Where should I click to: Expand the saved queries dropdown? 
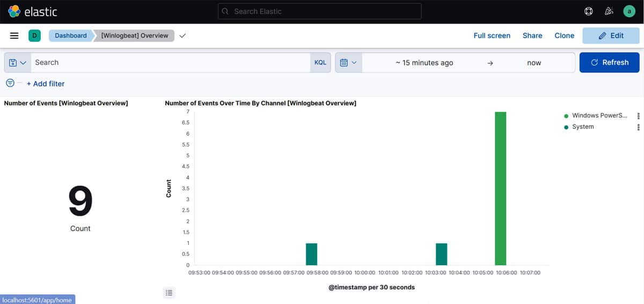pyautogui.click(x=18, y=62)
